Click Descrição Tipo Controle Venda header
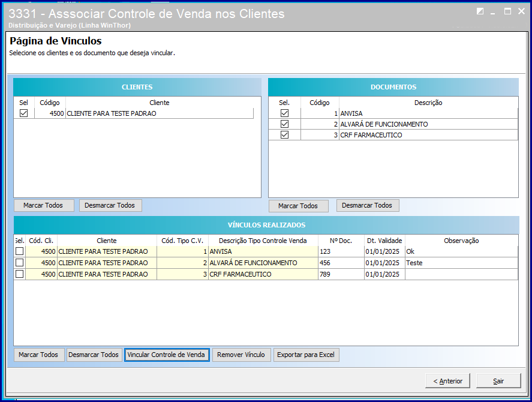Viewport: 532px width, 402px height. pyautogui.click(x=263, y=241)
